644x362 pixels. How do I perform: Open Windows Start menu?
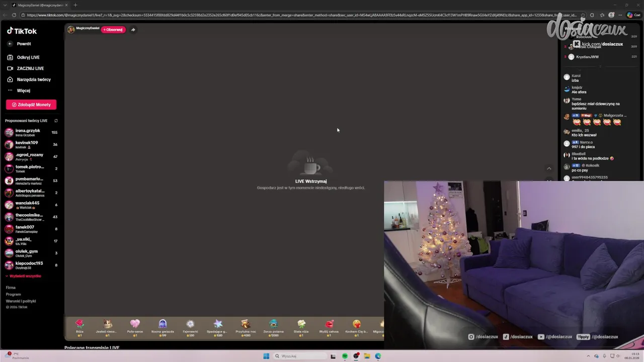tap(266, 356)
